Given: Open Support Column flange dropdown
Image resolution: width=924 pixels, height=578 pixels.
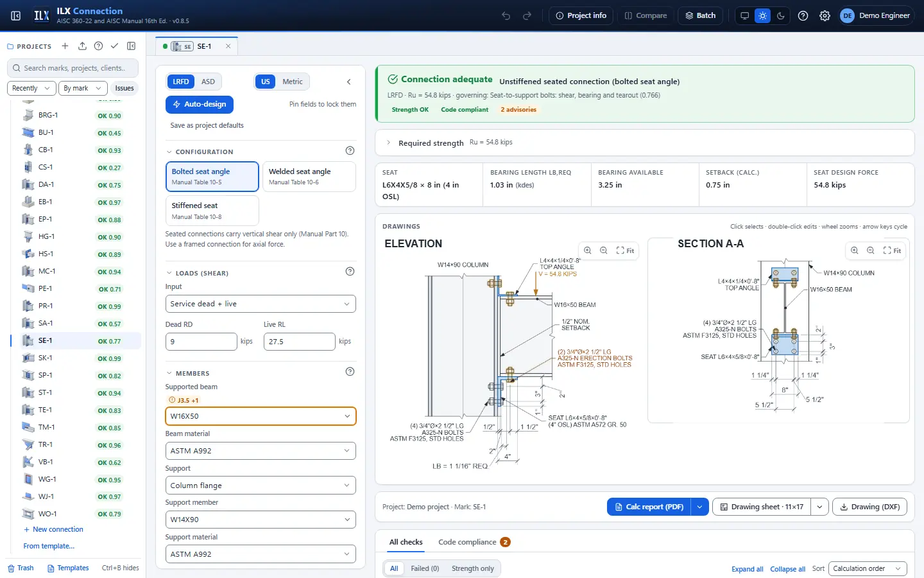Looking at the screenshot, I should [261, 486].
